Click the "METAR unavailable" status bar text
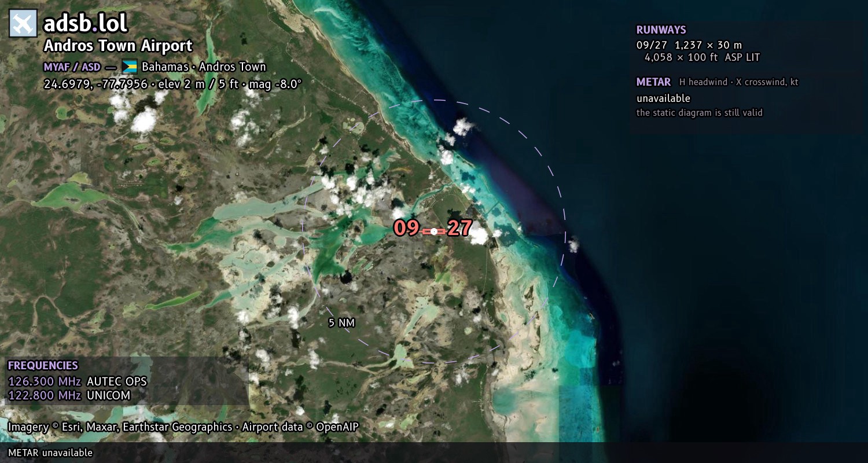The width and height of the screenshot is (868, 463). (x=50, y=453)
